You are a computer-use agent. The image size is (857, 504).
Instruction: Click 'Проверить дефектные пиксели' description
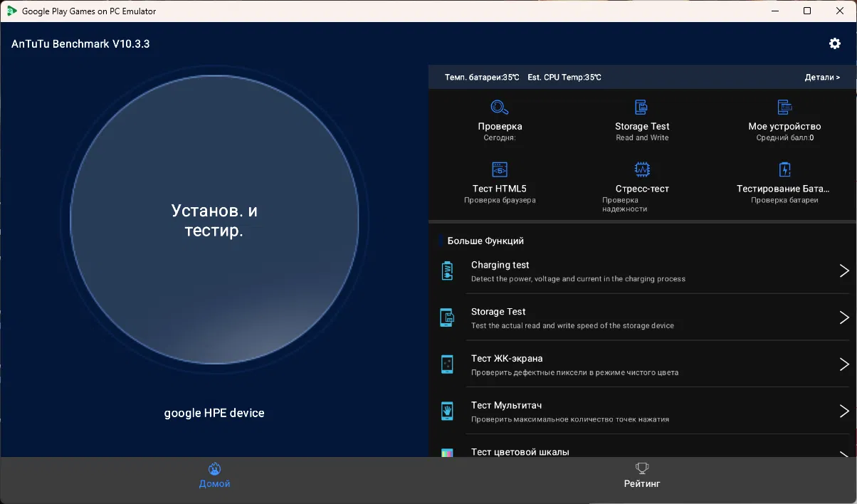tap(574, 372)
